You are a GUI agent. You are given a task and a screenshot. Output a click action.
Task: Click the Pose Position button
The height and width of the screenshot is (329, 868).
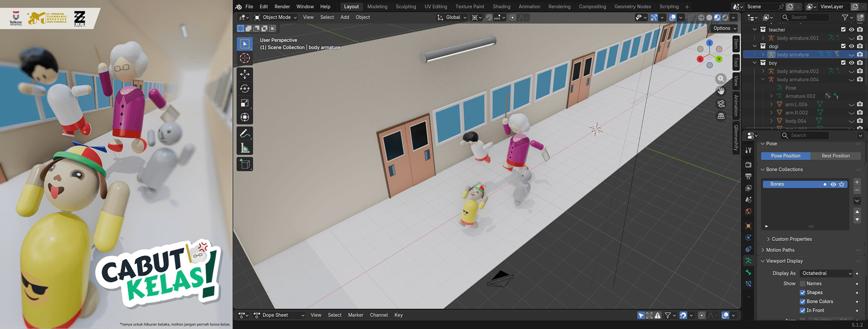pyautogui.click(x=785, y=156)
